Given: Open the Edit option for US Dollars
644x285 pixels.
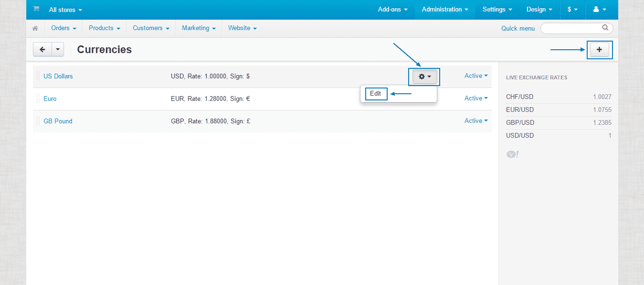Looking at the screenshot, I should pos(376,94).
